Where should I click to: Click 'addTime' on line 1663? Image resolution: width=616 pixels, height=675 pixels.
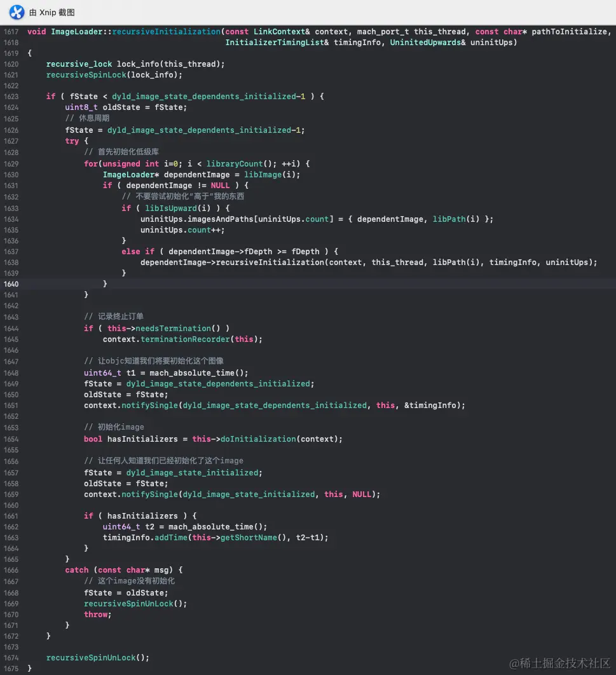pos(171,538)
